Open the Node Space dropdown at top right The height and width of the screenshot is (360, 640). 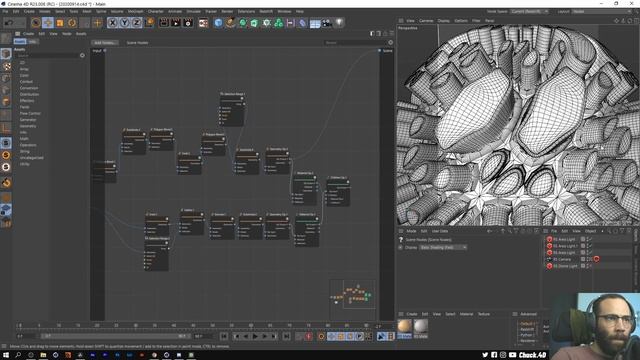coord(529,11)
